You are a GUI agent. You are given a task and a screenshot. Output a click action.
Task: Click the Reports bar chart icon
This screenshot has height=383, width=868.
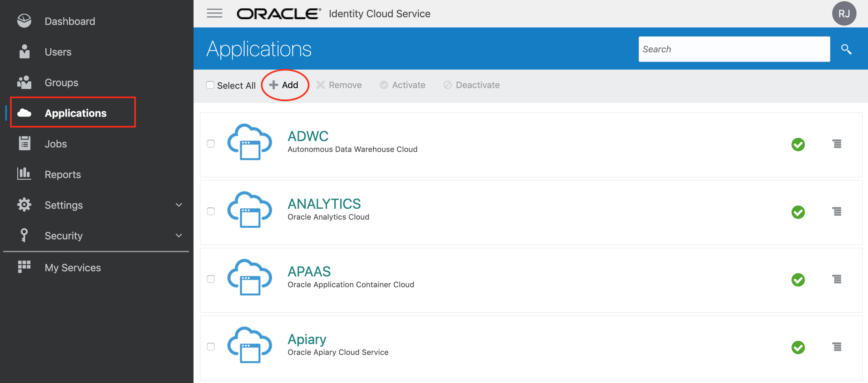pyautogui.click(x=24, y=174)
